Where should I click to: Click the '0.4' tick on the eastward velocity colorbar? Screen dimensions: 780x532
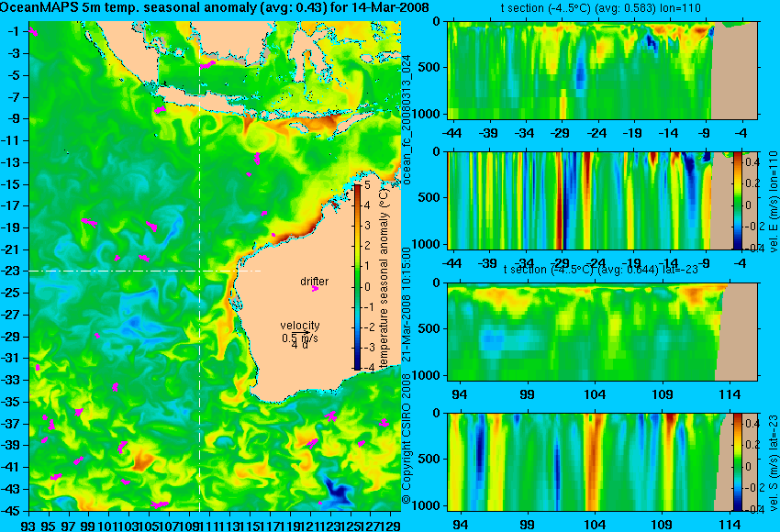tap(752, 162)
